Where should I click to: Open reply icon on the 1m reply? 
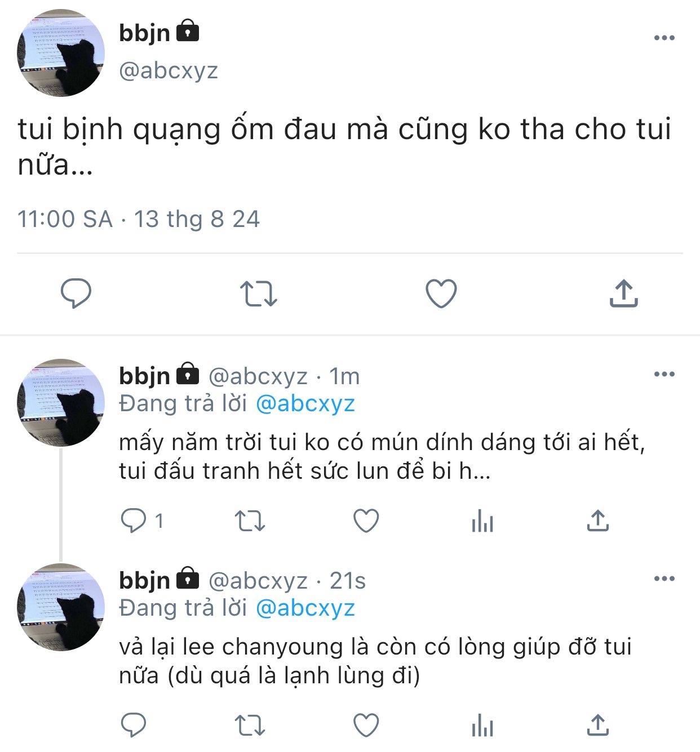coord(134,520)
